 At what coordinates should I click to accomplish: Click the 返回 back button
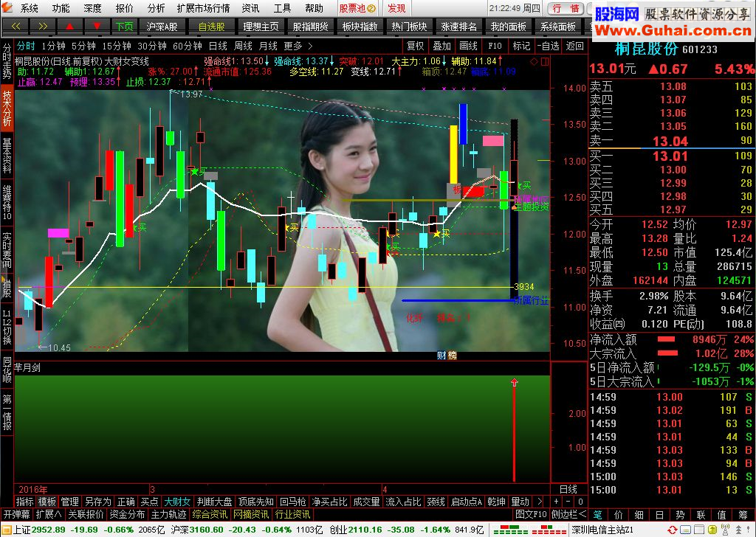[575, 46]
